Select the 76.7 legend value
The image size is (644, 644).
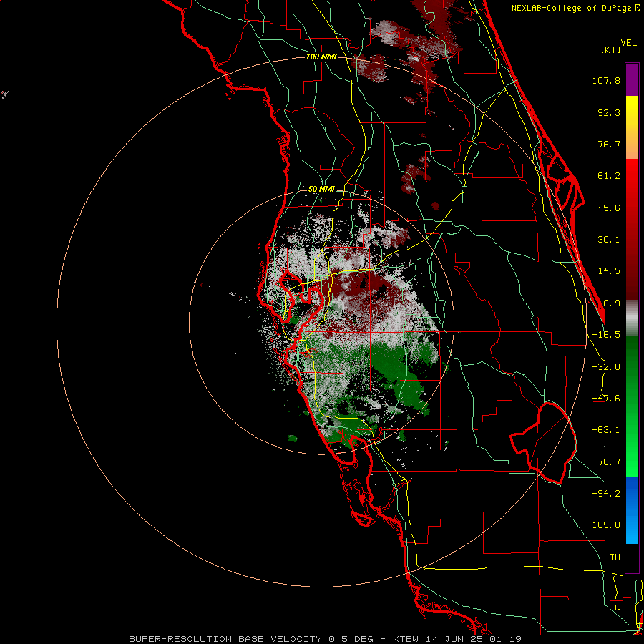click(x=609, y=144)
